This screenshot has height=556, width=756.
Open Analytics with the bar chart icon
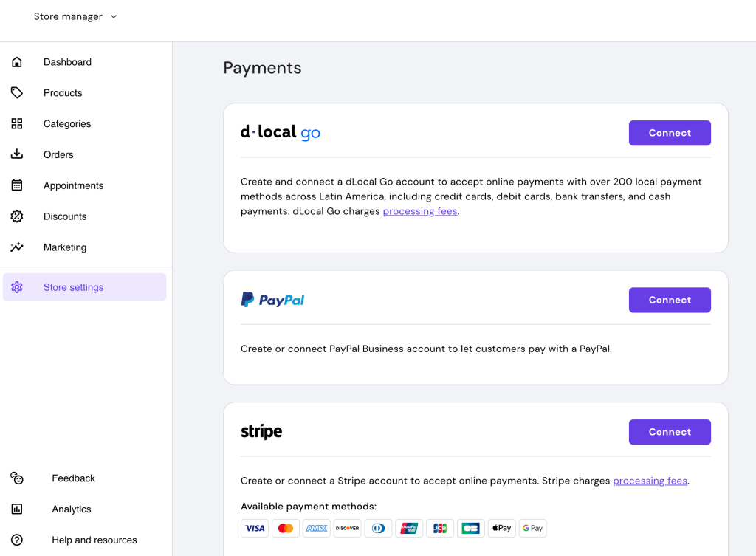(16, 509)
